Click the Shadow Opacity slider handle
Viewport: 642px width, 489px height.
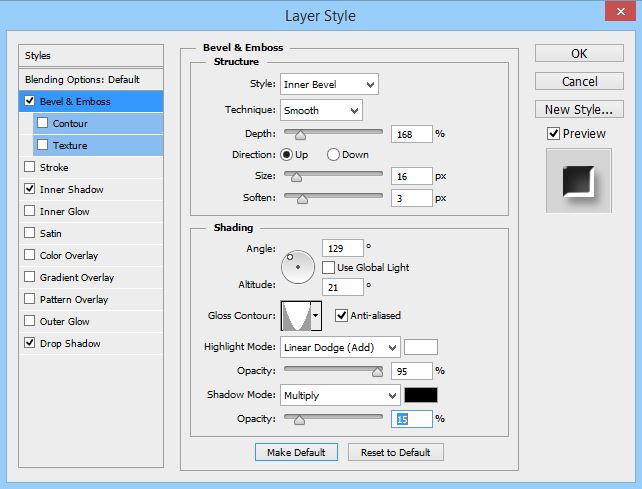tap(299, 420)
